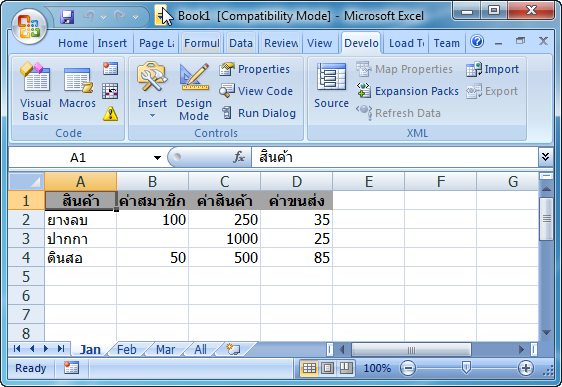Click the Export XML icon
The height and width of the screenshot is (387, 562).
pos(474,91)
